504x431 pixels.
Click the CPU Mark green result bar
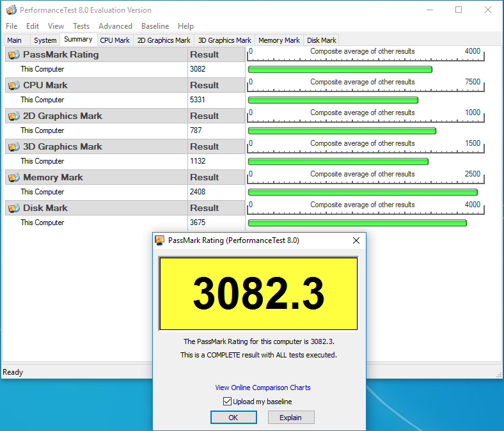(333, 100)
